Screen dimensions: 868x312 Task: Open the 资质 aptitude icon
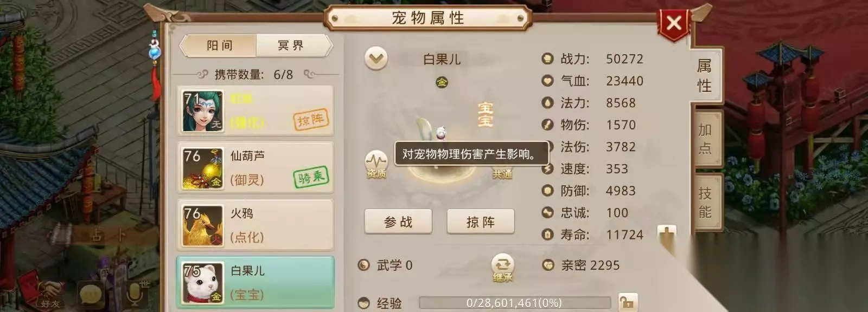[376, 164]
